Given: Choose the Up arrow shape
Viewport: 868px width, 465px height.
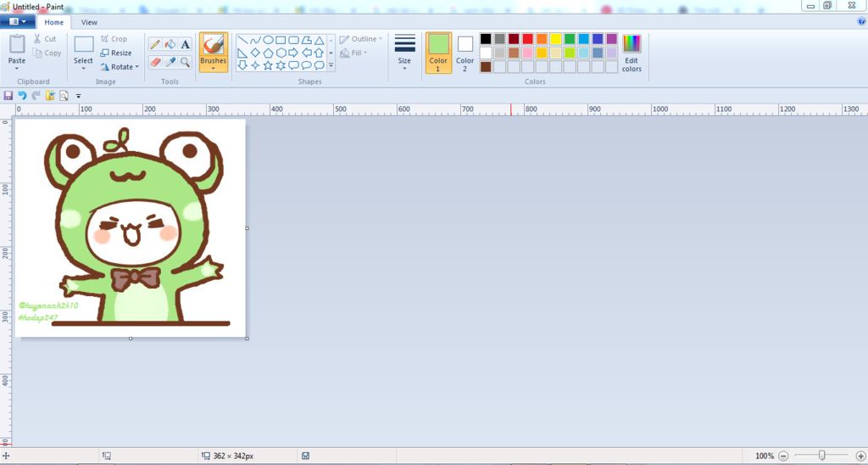Looking at the screenshot, I should tap(319, 53).
